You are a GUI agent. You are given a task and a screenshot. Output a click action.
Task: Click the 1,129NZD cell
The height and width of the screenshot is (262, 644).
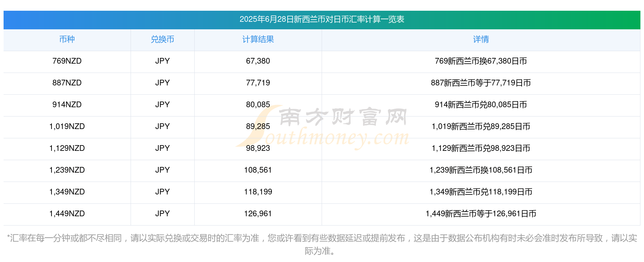pos(67,148)
